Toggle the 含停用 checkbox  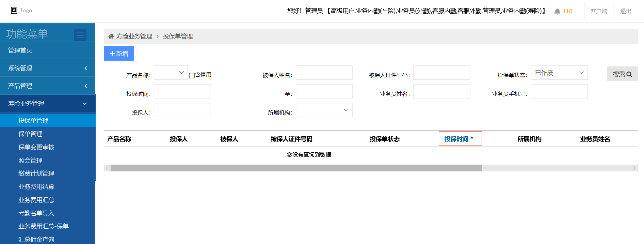pyautogui.click(x=192, y=75)
